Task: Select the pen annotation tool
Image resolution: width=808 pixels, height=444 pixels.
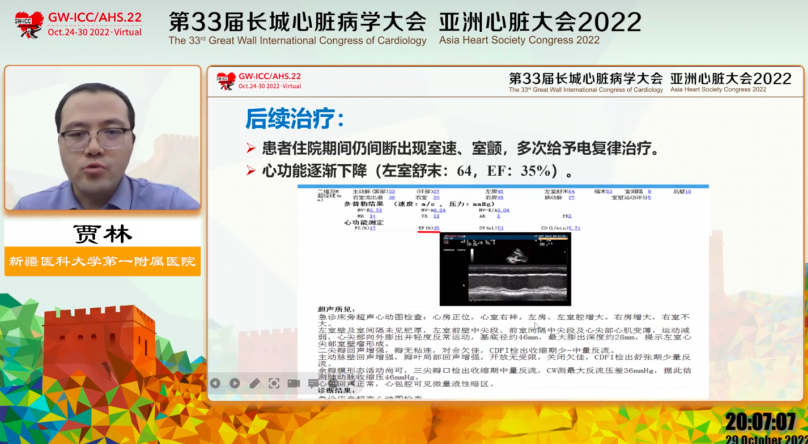Action: coord(255,383)
